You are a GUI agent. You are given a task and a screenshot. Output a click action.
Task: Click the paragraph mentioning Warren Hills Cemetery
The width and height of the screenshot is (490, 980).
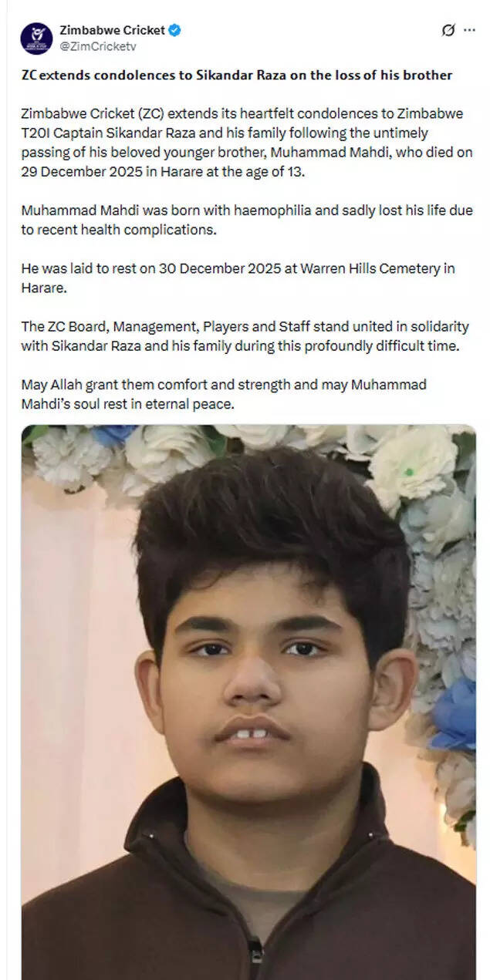pyautogui.click(x=238, y=278)
